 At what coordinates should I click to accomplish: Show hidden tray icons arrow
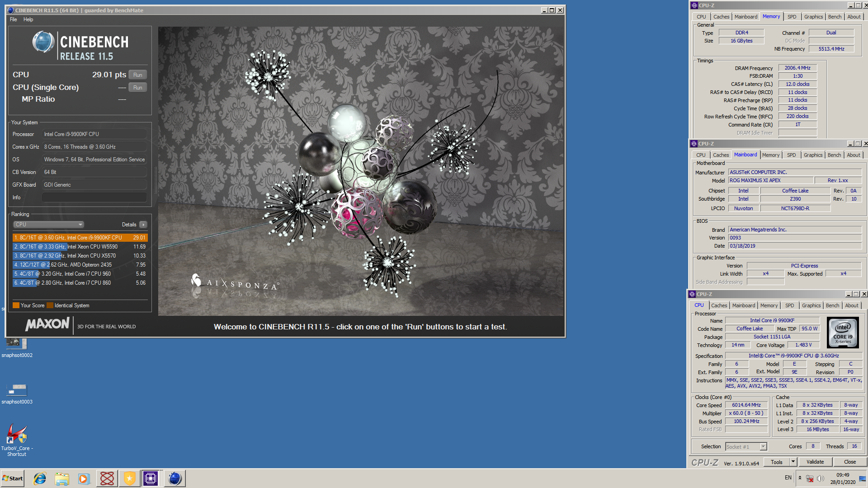(800, 478)
